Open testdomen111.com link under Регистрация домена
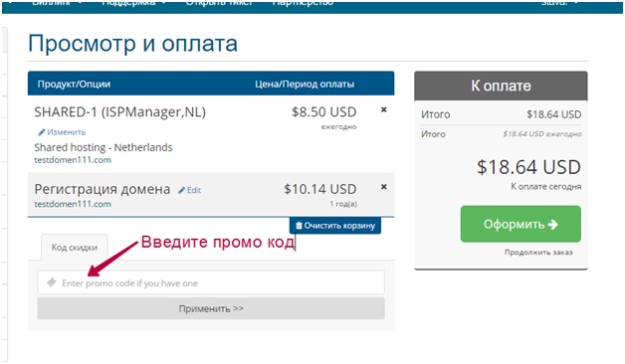Screen dimensions: 625x364 (x=73, y=204)
